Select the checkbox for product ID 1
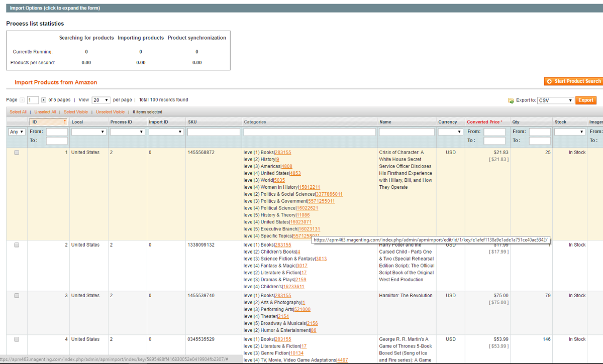This screenshot has width=603, height=364. click(x=17, y=153)
